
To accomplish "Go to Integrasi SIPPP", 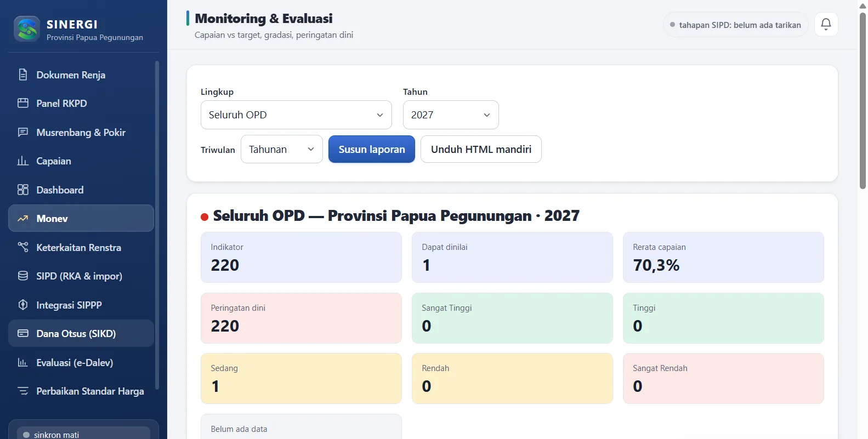I will pyautogui.click(x=81, y=305).
